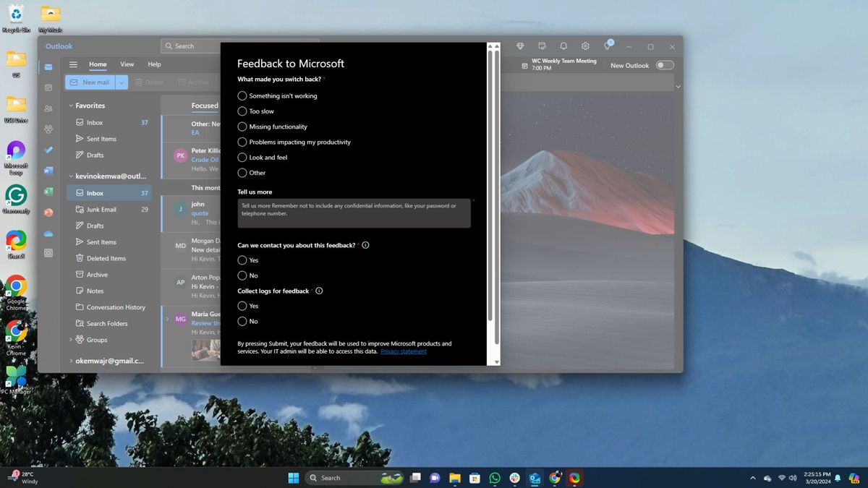Collapse the Favorites section

[x=70, y=105]
